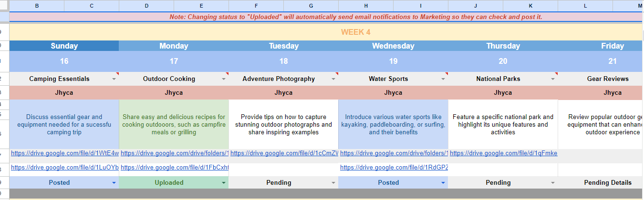Image resolution: width=644 pixels, height=200 pixels.
Task: Expand the Water Sports topic dropdown
Action: [443, 79]
